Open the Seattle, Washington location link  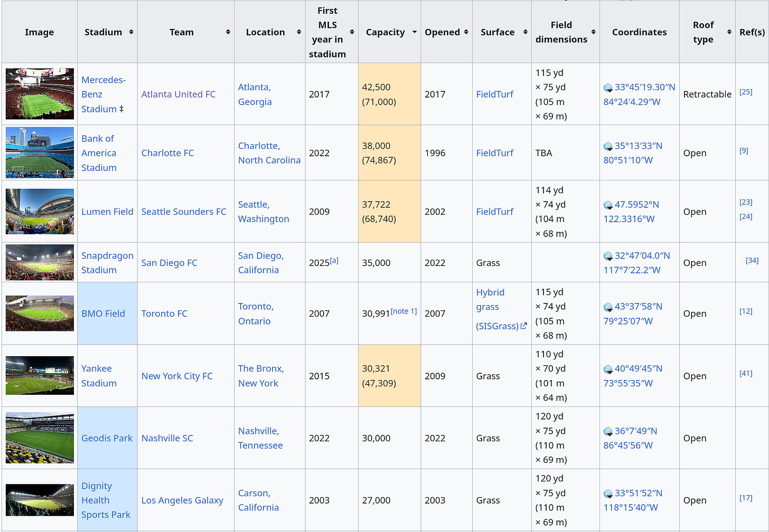click(264, 211)
